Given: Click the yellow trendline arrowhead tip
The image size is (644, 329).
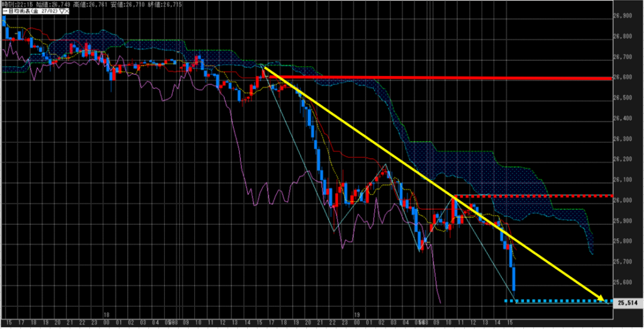Looking at the screenshot, I should pyautogui.click(x=605, y=299).
